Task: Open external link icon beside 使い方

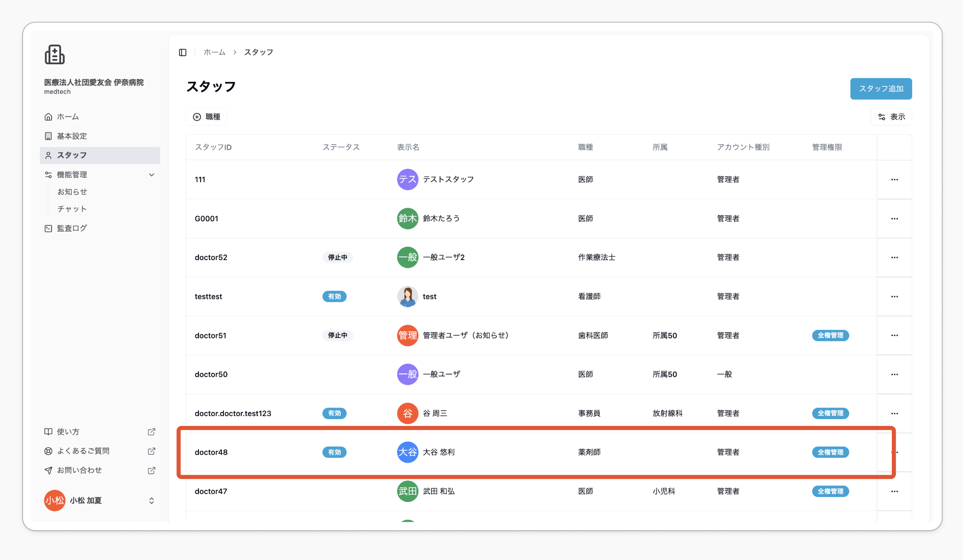Action: point(152,432)
